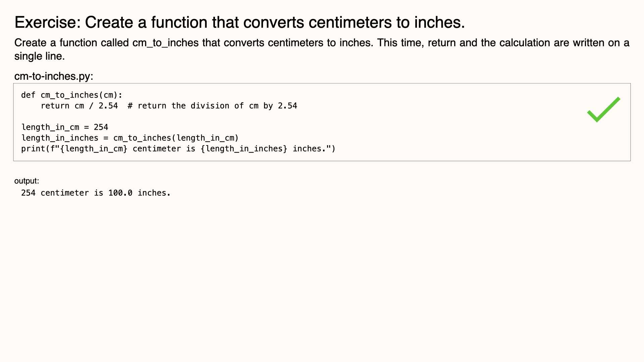Screen dimensions: 644x362
Task: Click the length_in_inches assignment line
Action: coord(130,138)
